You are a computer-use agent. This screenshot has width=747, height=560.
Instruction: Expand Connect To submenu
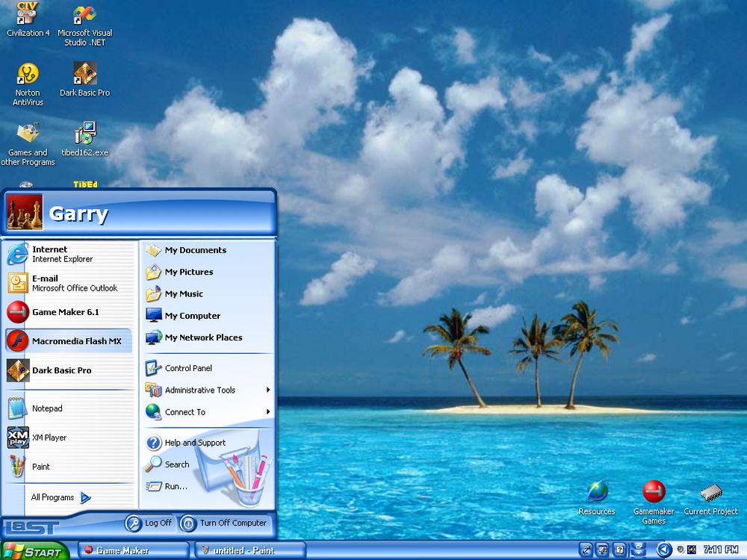tap(208, 412)
